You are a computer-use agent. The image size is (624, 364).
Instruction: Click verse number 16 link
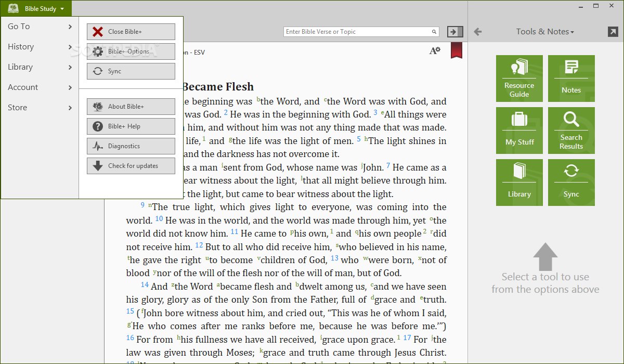[130, 338]
